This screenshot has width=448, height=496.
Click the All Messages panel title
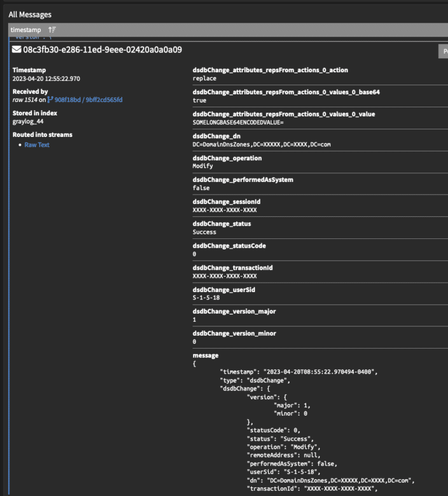(30, 14)
